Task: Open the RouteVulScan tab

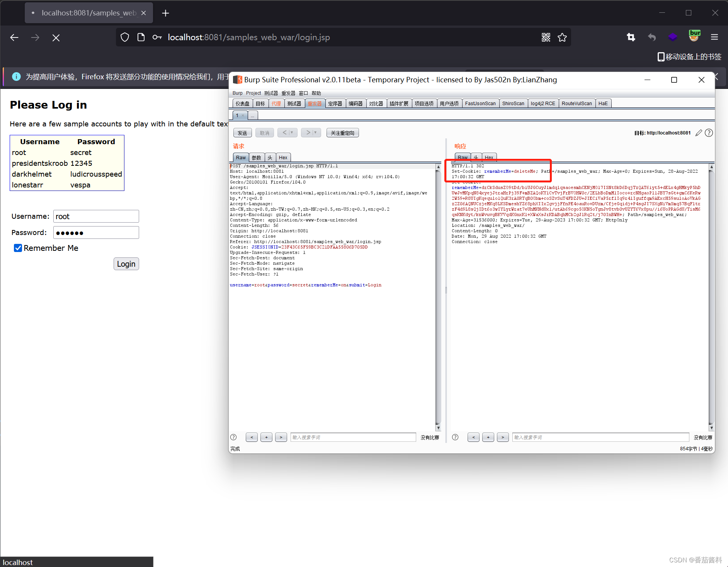Action: tap(577, 104)
